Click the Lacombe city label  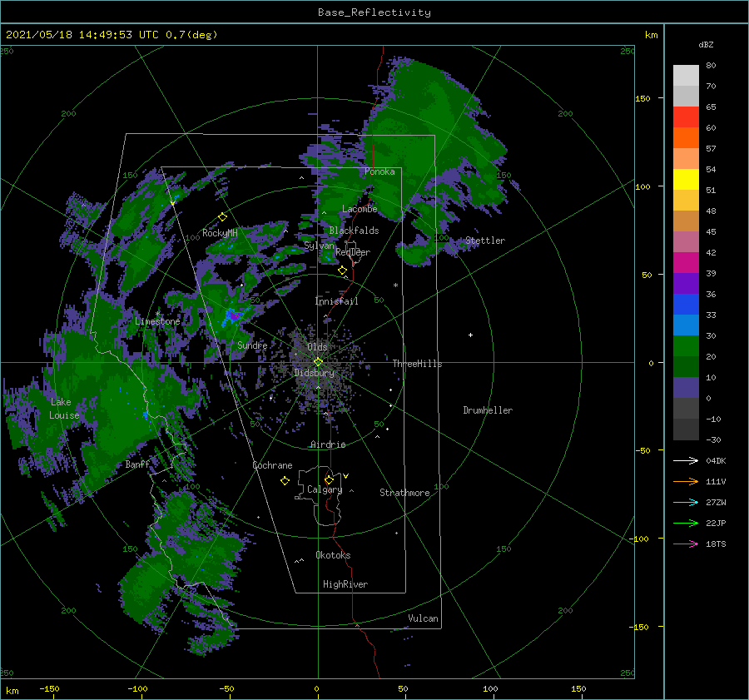point(360,209)
